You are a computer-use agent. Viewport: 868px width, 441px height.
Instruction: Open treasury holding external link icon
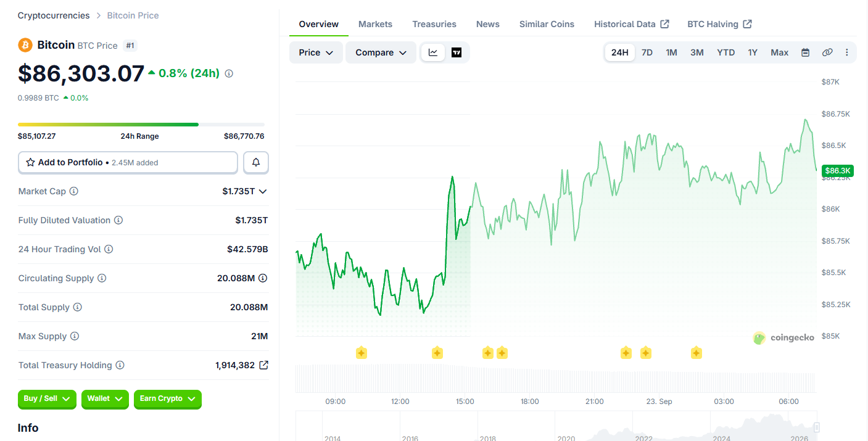(x=263, y=365)
